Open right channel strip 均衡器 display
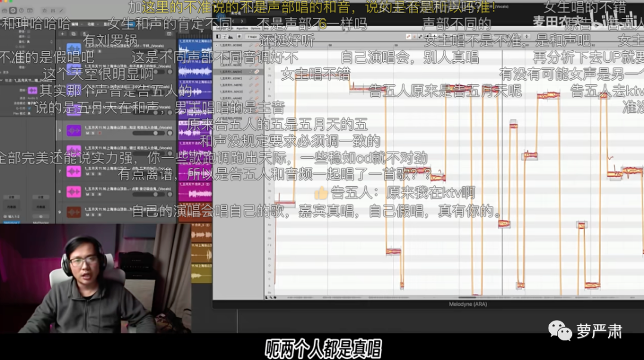 click(41, 207)
